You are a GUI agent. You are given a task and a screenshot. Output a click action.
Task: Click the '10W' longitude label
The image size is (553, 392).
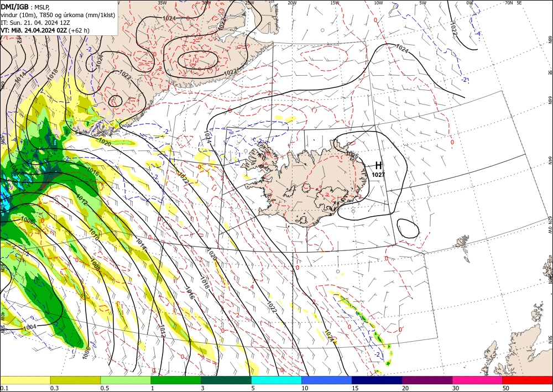point(378,3)
